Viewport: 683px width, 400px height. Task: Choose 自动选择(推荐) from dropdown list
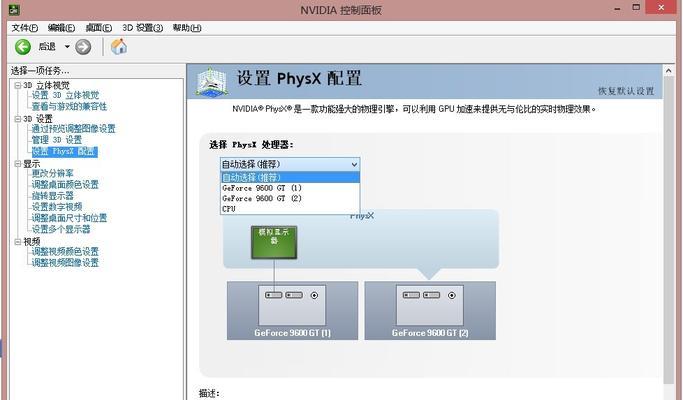(x=290, y=177)
